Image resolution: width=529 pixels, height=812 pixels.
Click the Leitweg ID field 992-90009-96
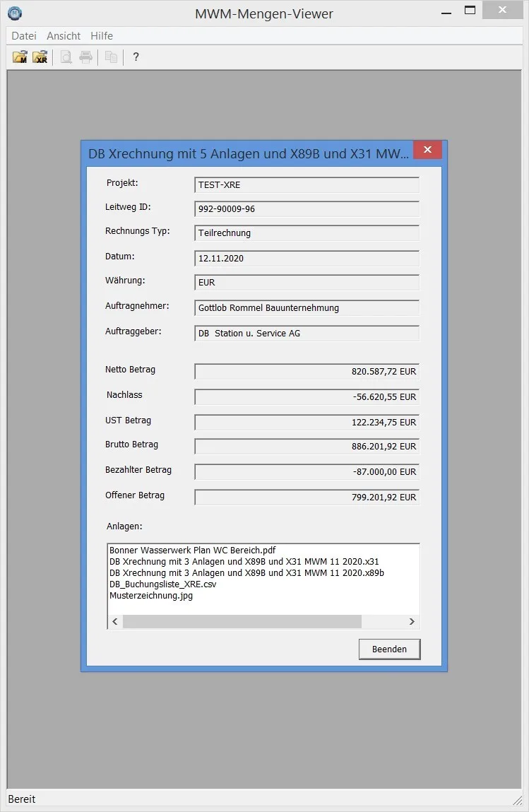307,208
